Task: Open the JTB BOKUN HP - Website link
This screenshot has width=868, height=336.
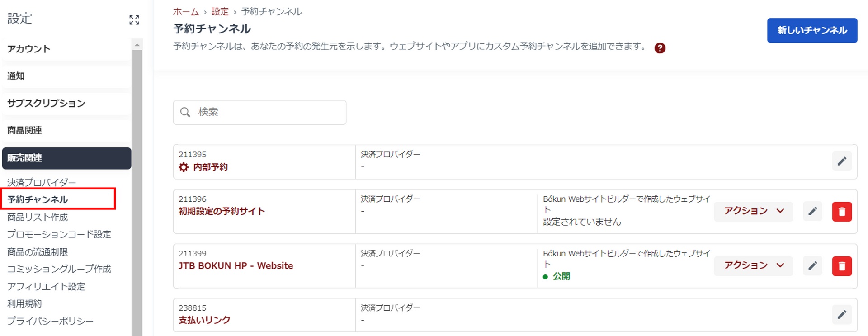Action: tap(236, 266)
